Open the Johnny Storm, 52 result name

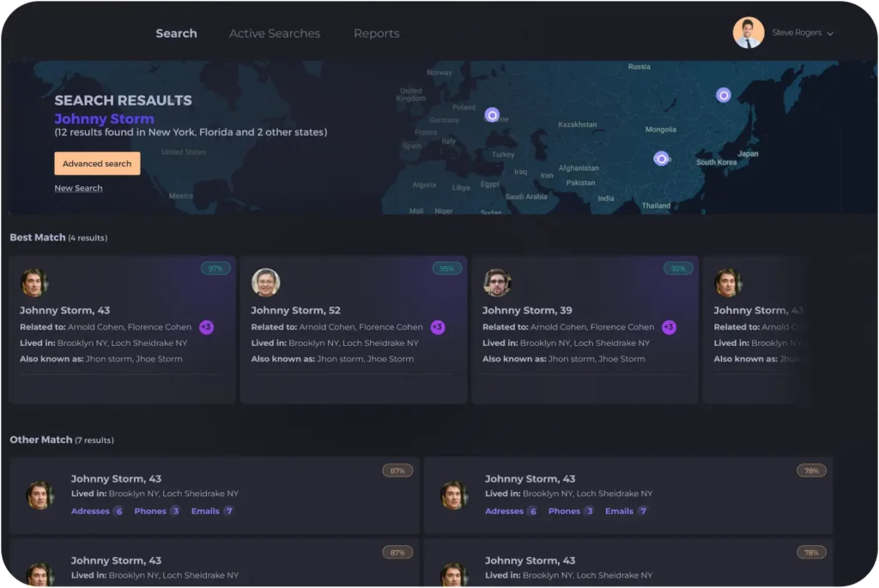(295, 311)
